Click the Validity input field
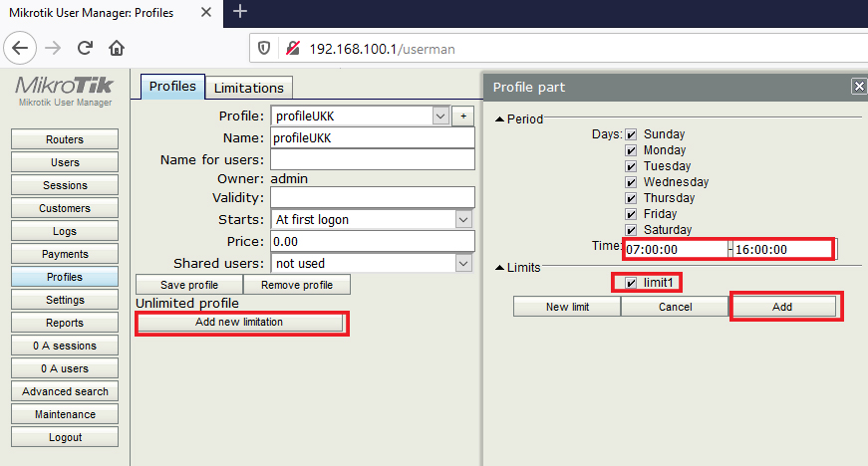Screen dimensions: 868x466 tap(373, 197)
